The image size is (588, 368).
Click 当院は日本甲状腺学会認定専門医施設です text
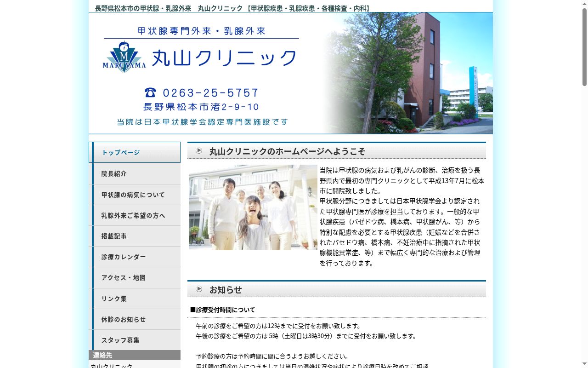203,122
